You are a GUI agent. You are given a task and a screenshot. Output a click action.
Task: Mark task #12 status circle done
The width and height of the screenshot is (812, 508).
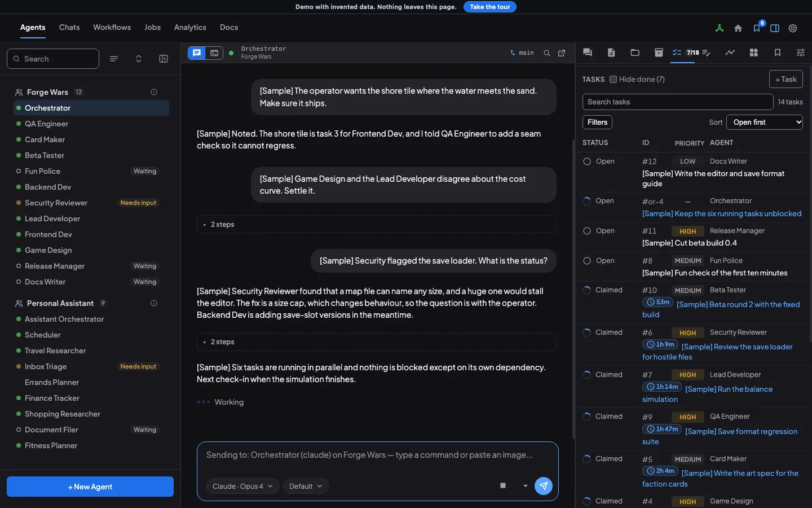click(587, 161)
